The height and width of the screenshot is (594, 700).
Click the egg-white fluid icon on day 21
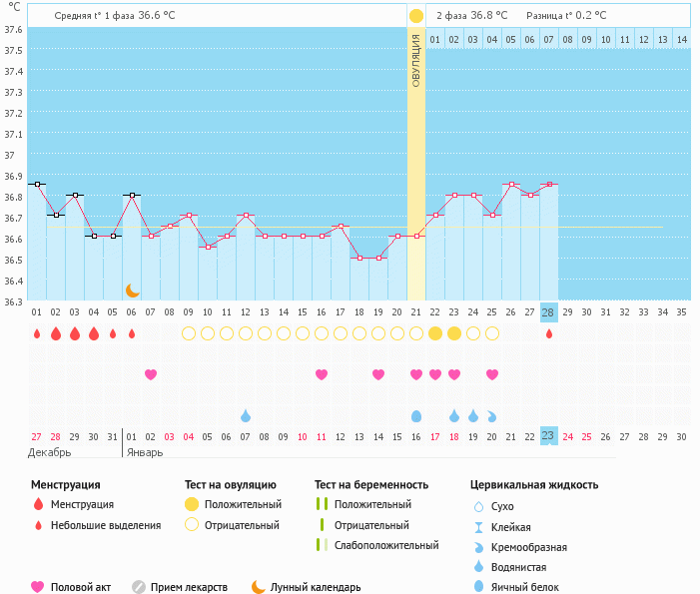click(416, 415)
